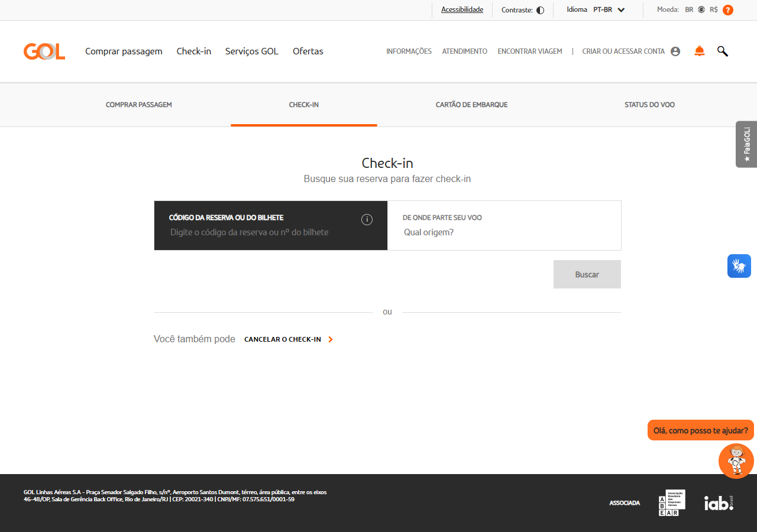Click CRIAR OU ACESSAR CONTA
757x532 pixels.
pos(623,51)
